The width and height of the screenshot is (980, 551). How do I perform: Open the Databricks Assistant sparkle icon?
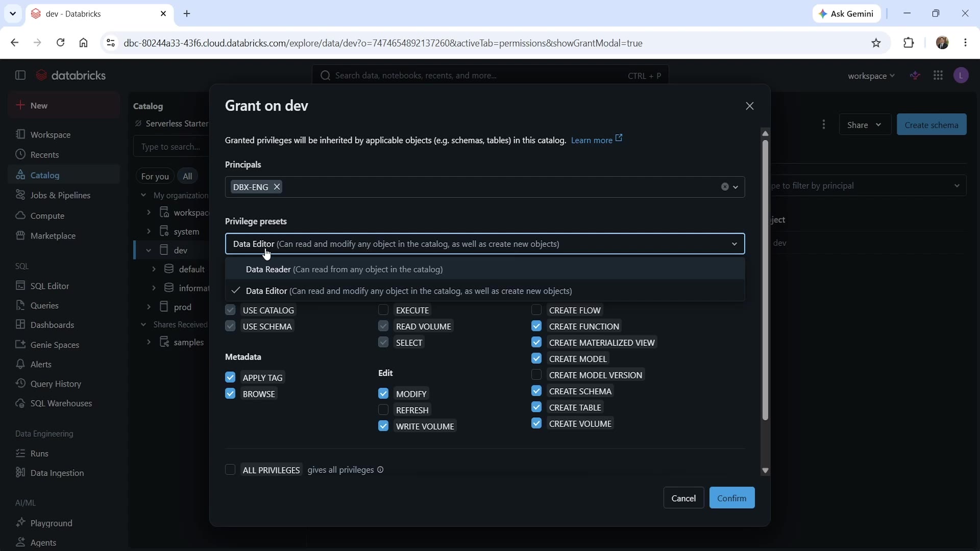coord(915,76)
